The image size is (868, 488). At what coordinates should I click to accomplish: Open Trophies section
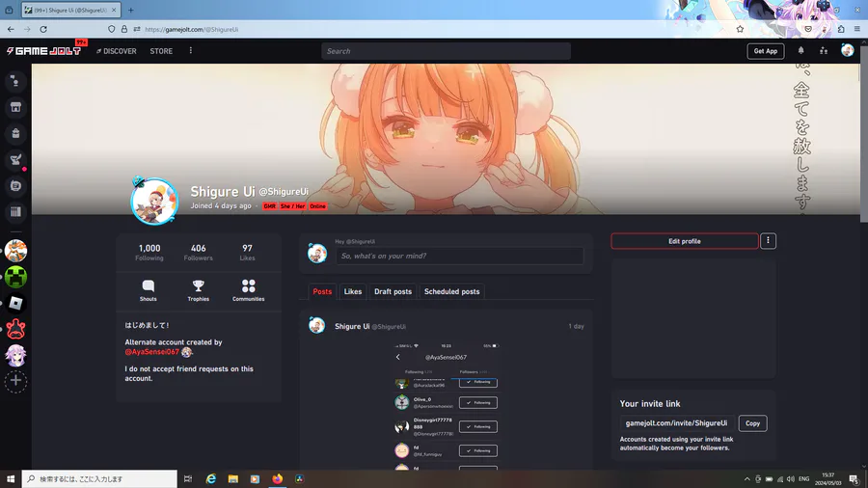tap(198, 290)
